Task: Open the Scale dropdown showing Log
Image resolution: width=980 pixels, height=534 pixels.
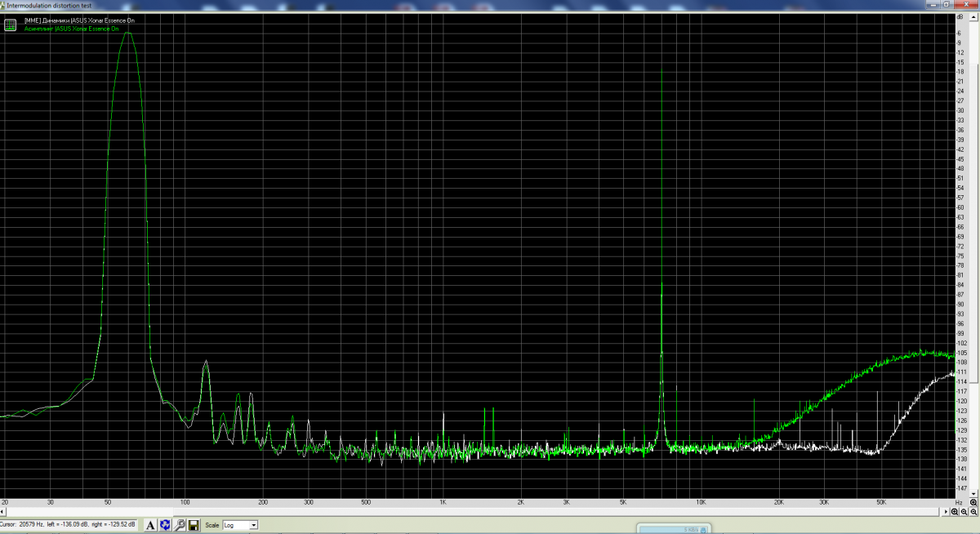Action: pyautogui.click(x=240, y=525)
